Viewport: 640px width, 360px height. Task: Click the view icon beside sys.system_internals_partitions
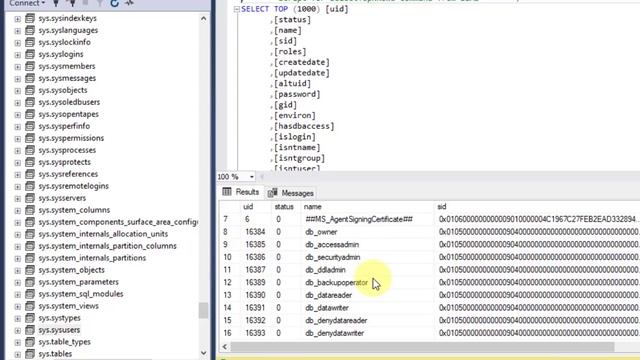pos(30,258)
